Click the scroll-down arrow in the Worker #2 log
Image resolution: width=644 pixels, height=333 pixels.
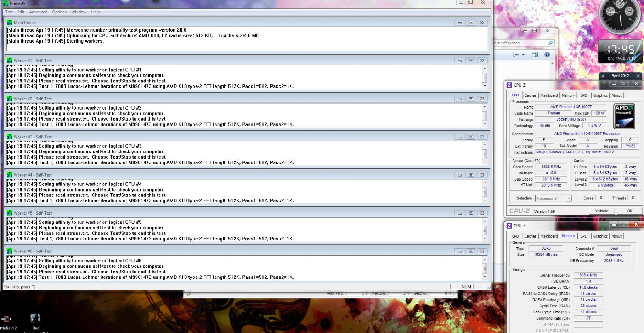click(x=485, y=124)
